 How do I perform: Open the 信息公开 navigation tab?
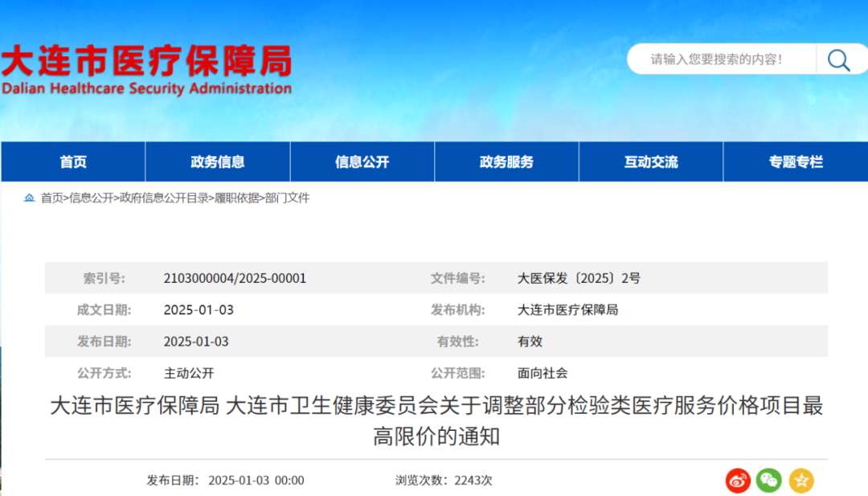pyautogui.click(x=362, y=162)
